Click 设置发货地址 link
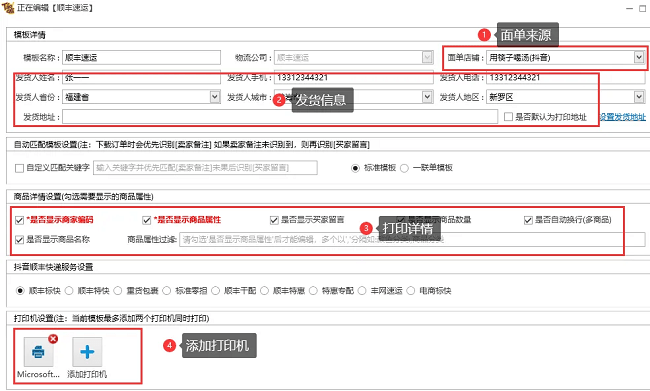650x391 pixels. pos(623,117)
